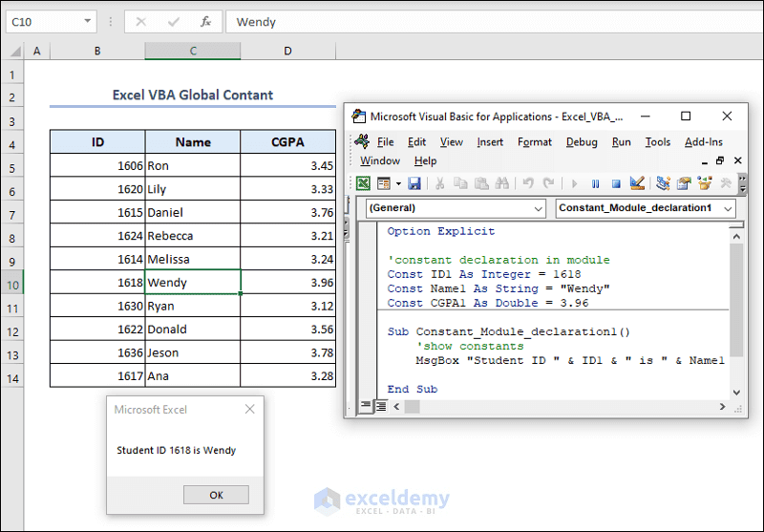The image size is (764, 532).
Task: Click the Reset stop icon
Action: click(x=616, y=183)
